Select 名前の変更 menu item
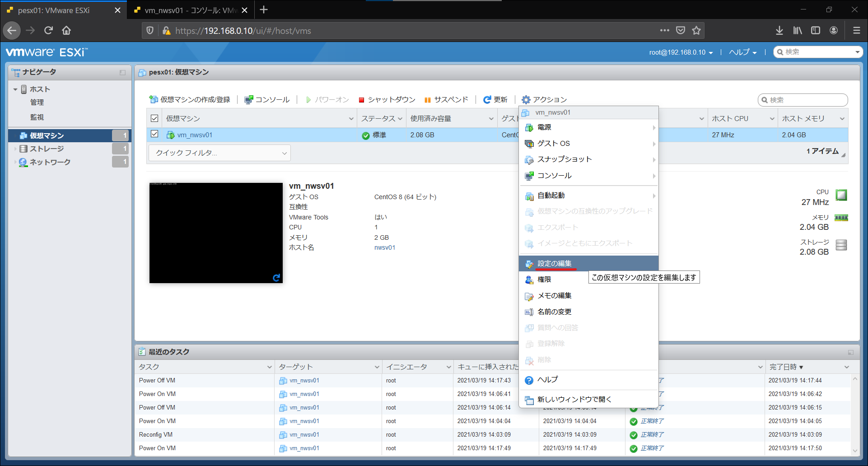Screen dimensions: 868x466 tap(589, 312)
